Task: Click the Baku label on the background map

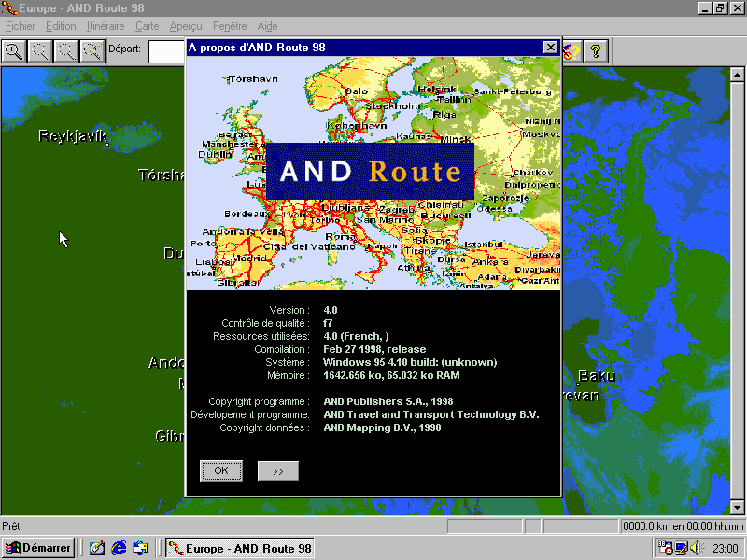Action: [x=597, y=376]
